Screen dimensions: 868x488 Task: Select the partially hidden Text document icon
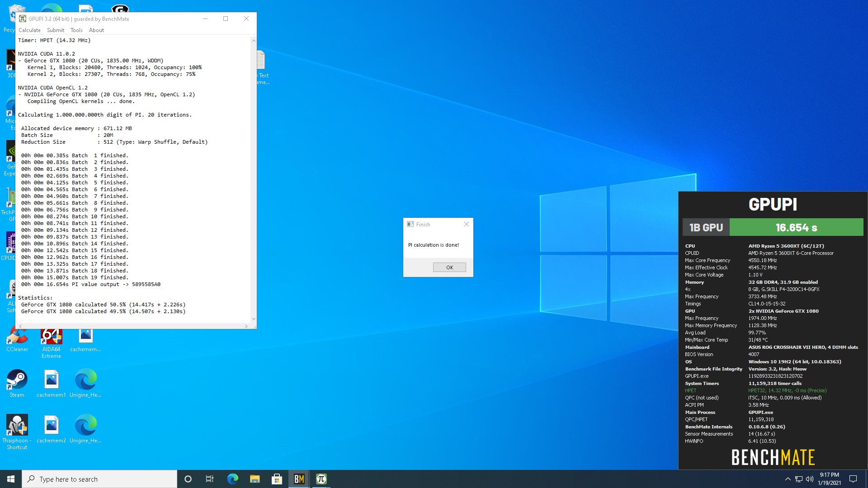pos(263,68)
